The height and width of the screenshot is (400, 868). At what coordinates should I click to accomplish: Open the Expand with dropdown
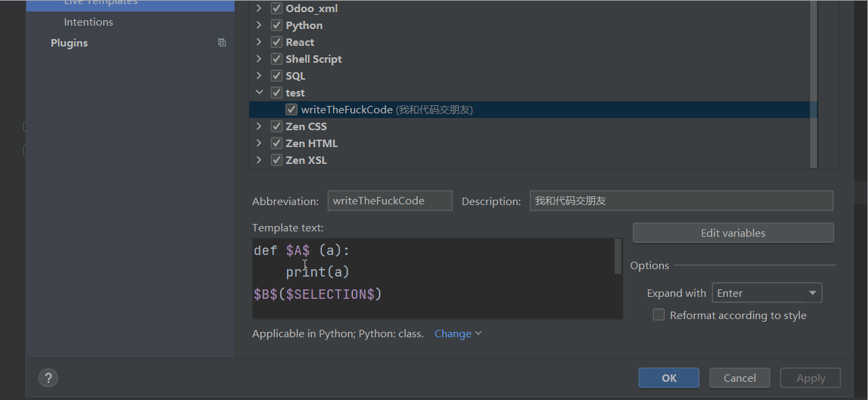click(767, 293)
